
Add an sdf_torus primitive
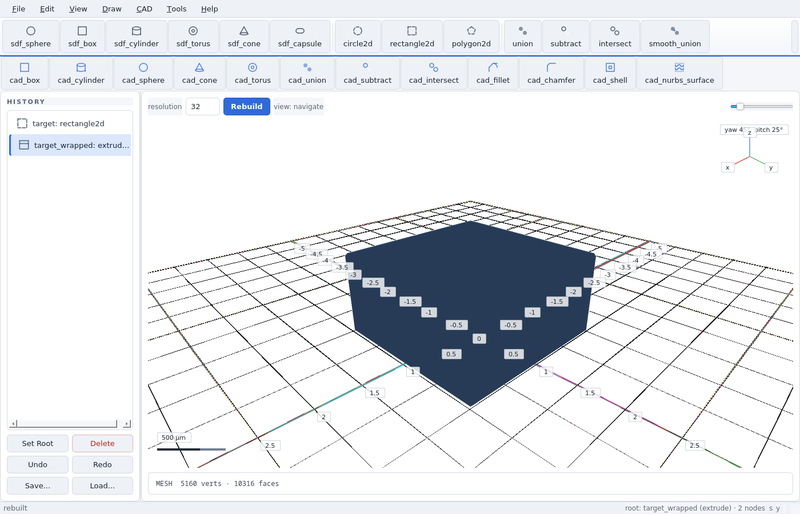point(193,37)
